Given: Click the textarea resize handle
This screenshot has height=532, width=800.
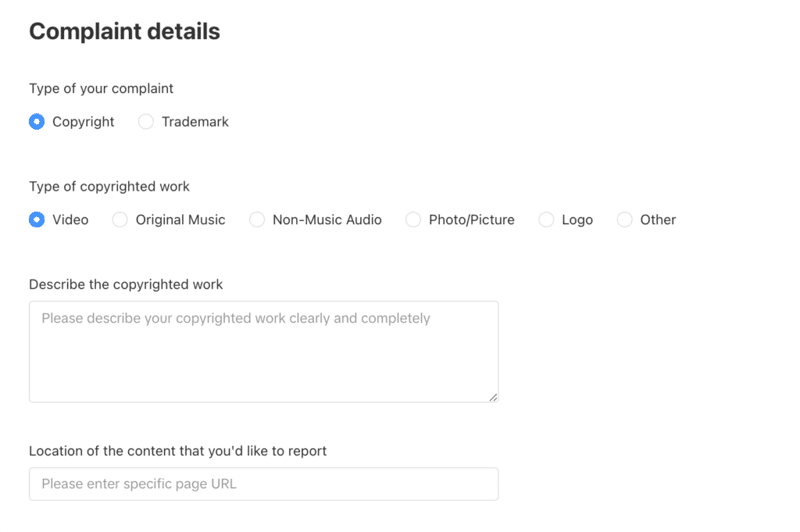Looking at the screenshot, I should [x=494, y=398].
